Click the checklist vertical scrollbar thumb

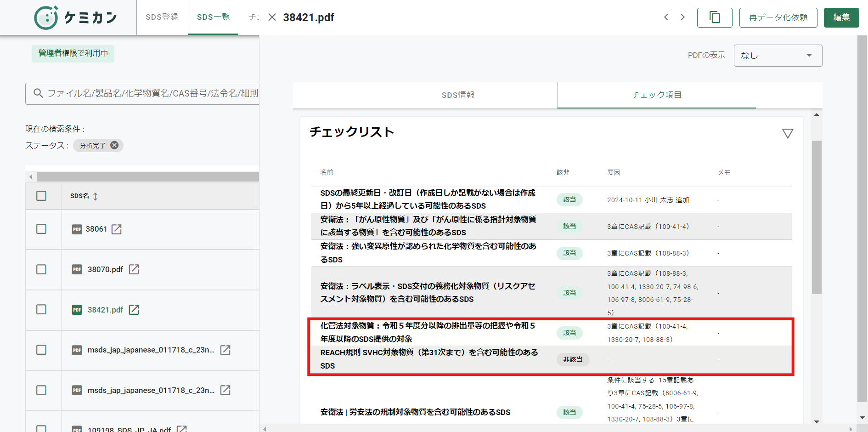coord(817,217)
